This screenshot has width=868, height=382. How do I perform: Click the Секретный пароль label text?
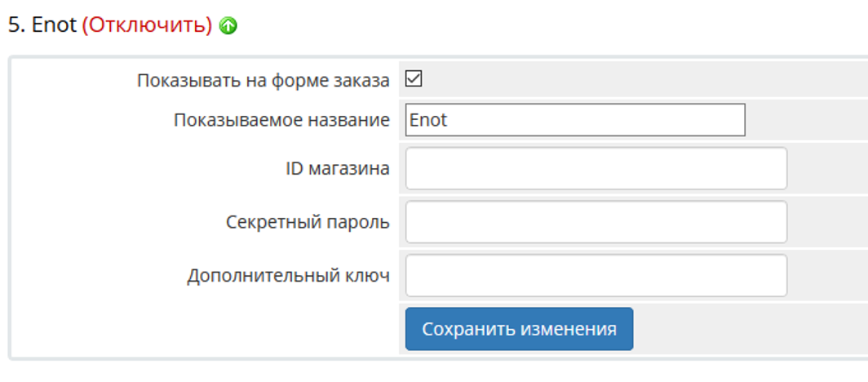pyautogui.click(x=308, y=222)
